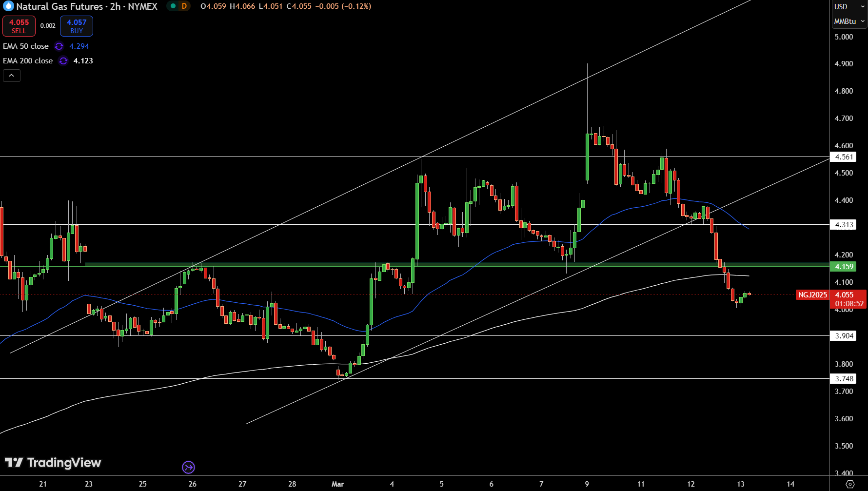Open the MMBtu unit dropdown
Screen dimensions: 868x491
tap(849, 21)
